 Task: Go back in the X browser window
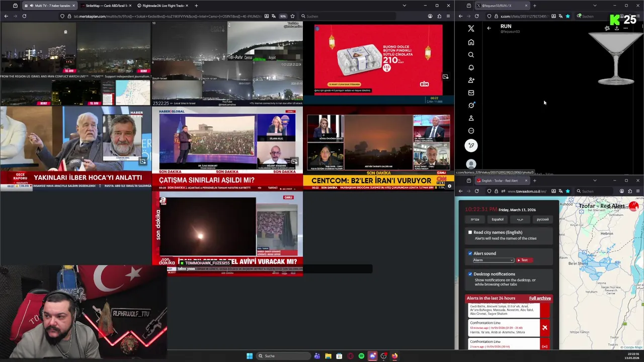[x=460, y=16]
